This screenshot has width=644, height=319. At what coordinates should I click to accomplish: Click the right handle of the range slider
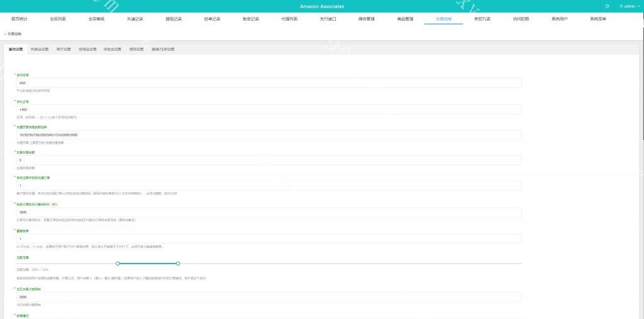pyautogui.click(x=178, y=263)
